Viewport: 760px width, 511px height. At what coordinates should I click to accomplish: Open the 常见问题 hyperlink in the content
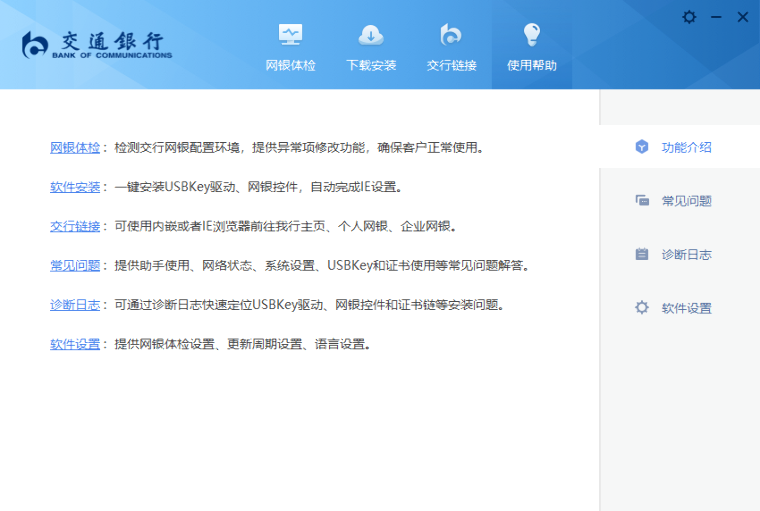75,265
